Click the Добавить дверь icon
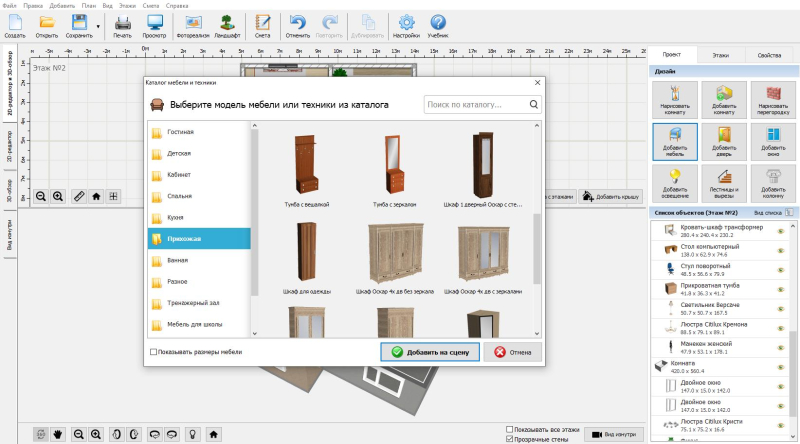Viewport: 800px width, 444px height. [725, 142]
